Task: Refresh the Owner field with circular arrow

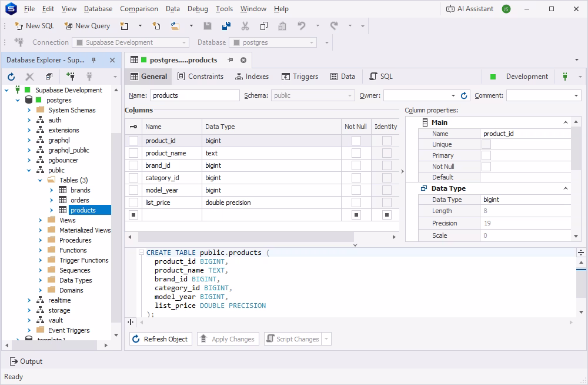Action: click(x=464, y=95)
